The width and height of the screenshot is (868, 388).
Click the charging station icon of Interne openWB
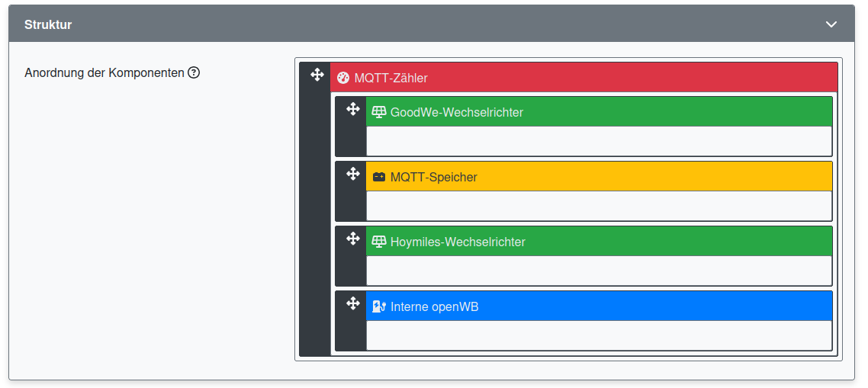[x=379, y=306]
